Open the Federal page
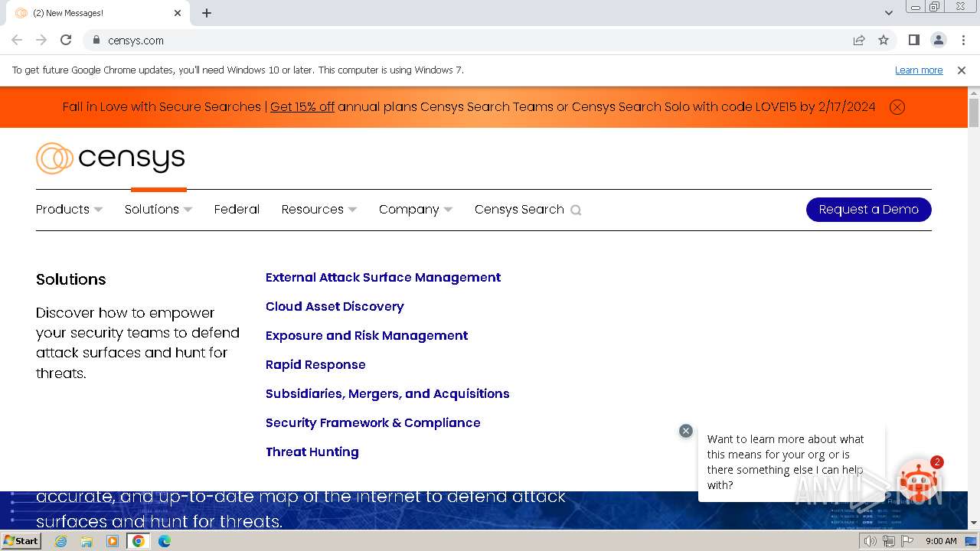 coord(237,210)
